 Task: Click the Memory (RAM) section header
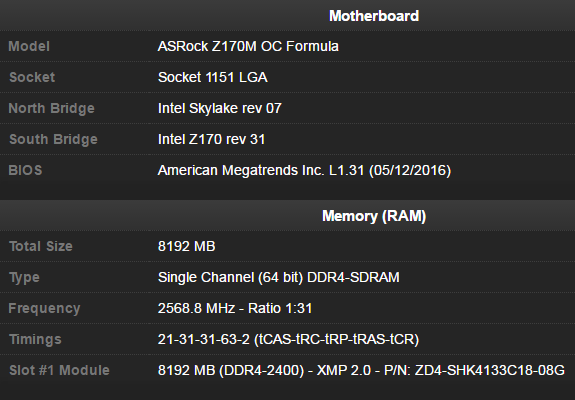click(x=374, y=216)
